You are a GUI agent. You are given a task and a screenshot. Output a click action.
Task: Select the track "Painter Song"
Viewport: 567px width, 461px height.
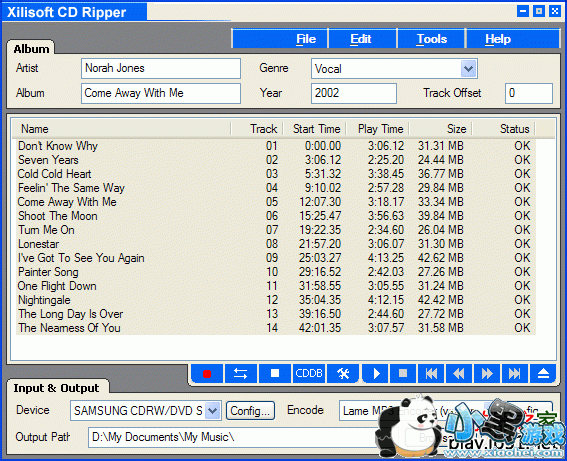(x=276, y=272)
